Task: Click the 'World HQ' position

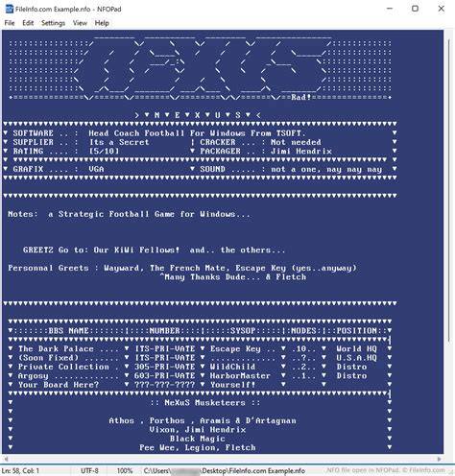Action: coord(357,348)
